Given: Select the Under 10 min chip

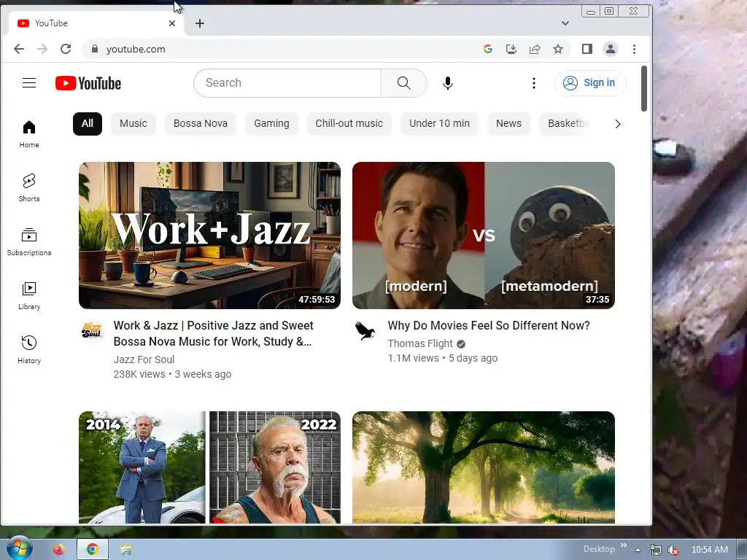Looking at the screenshot, I should tap(439, 123).
